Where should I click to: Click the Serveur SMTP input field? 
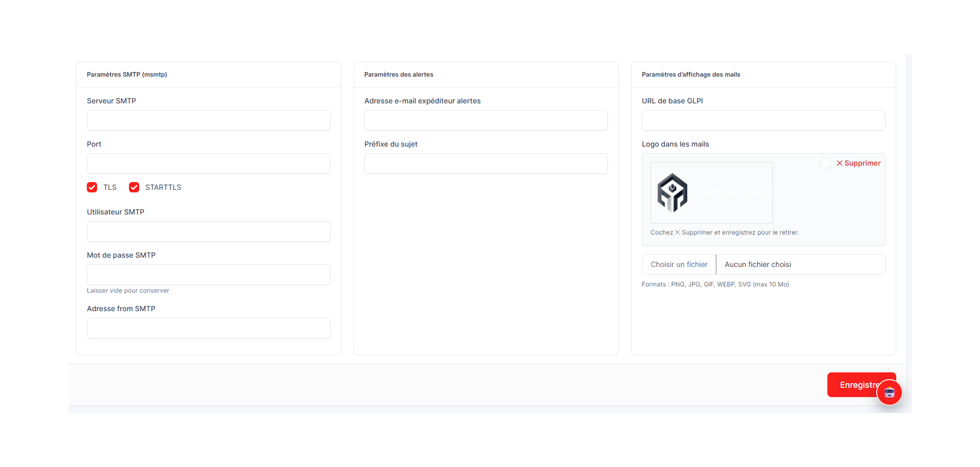[x=208, y=120]
